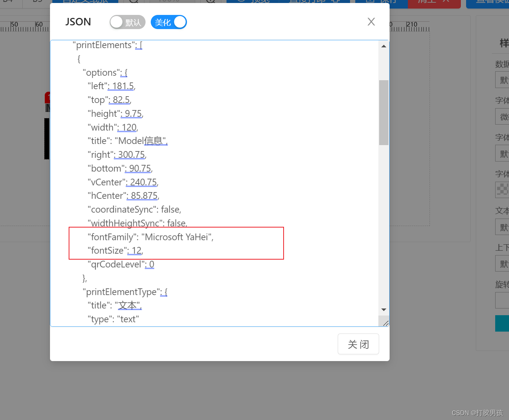Click the "right": 300.75 line
The width and height of the screenshot is (509, 420).
click(117, 155)
